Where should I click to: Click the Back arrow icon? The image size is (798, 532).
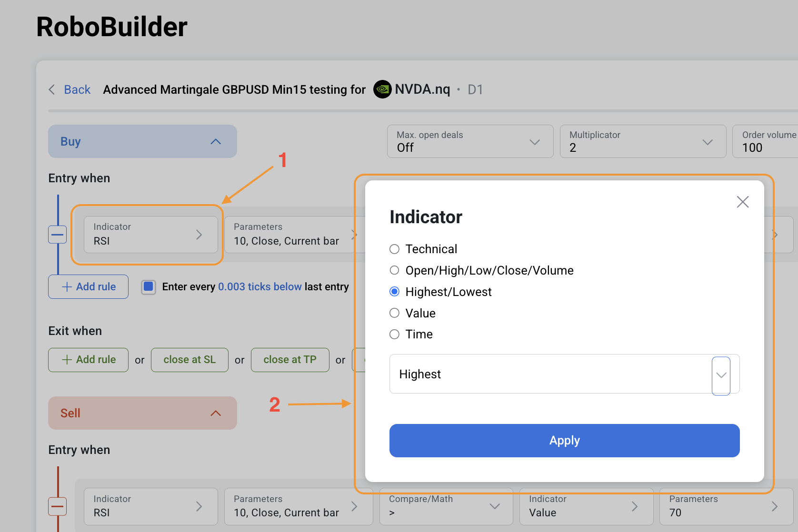click(x=52, y=89)
